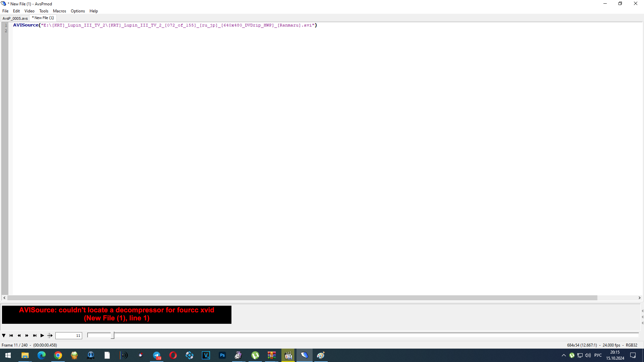Open the File menu

[5, 11]
